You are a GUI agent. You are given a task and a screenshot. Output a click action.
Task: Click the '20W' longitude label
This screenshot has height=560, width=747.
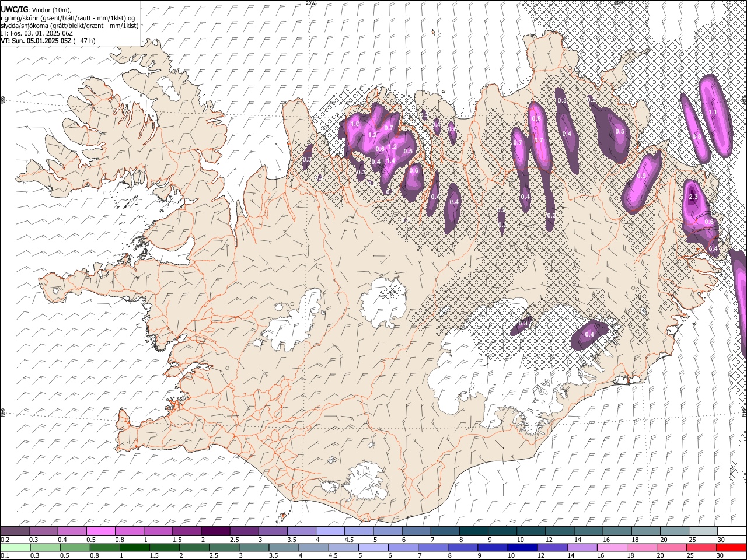tap(310, 3)
